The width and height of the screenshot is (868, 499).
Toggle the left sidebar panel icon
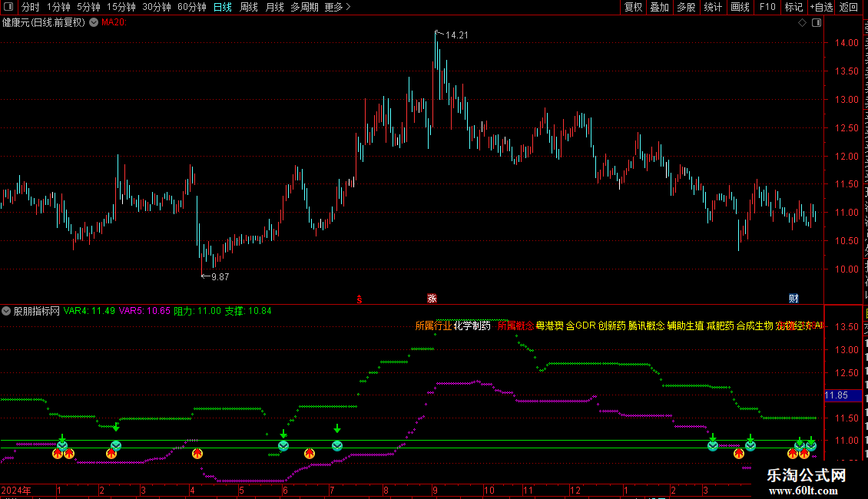point(8,7)
